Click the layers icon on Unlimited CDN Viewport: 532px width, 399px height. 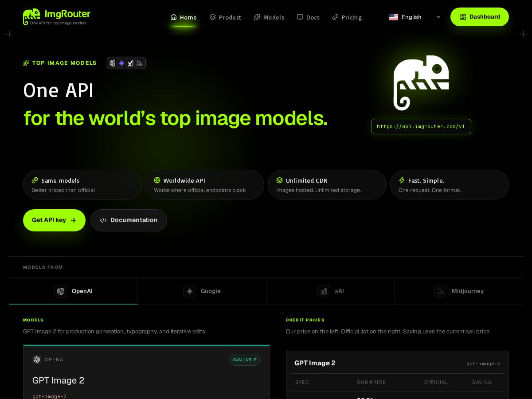point(279,180)
